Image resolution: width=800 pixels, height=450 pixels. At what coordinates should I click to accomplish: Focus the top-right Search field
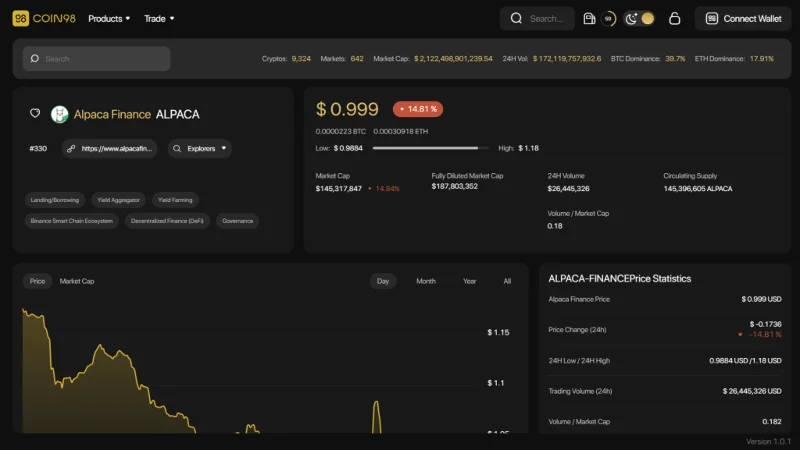pyautogui.click(x=537, y=18)
